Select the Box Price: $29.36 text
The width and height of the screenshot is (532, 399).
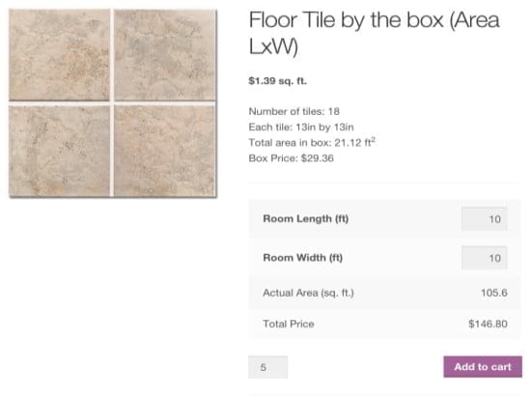(x=292, y=158)
